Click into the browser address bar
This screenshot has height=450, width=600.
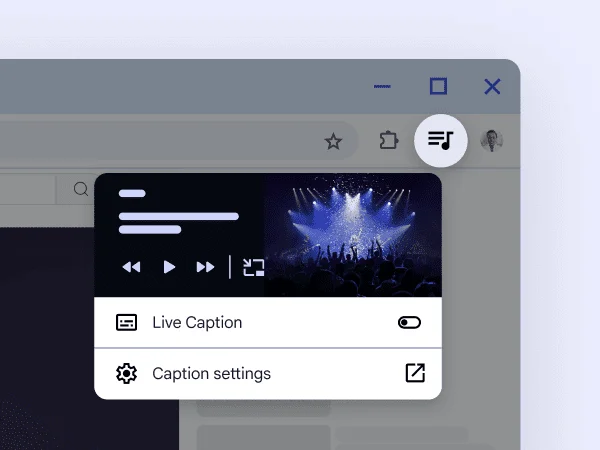tap(150, 141)
